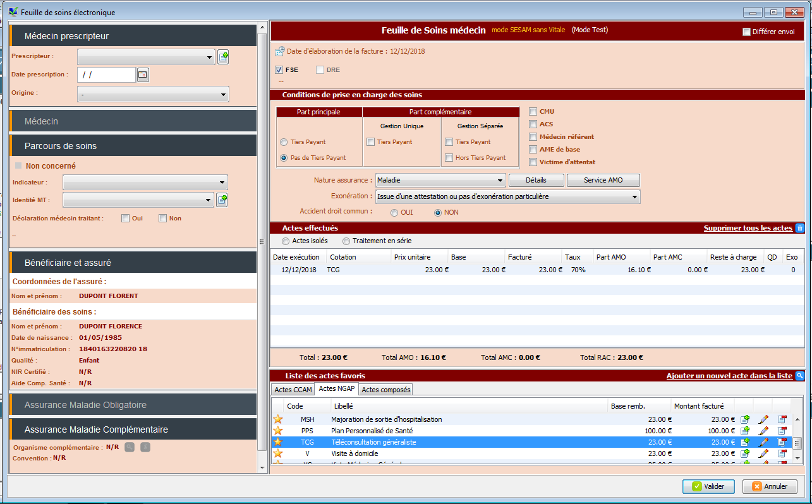The height and width of the screenshot is (504, 812).
Task: Click trash icon beside Supprimer tous les actes
Action: [x=800, y=228]
